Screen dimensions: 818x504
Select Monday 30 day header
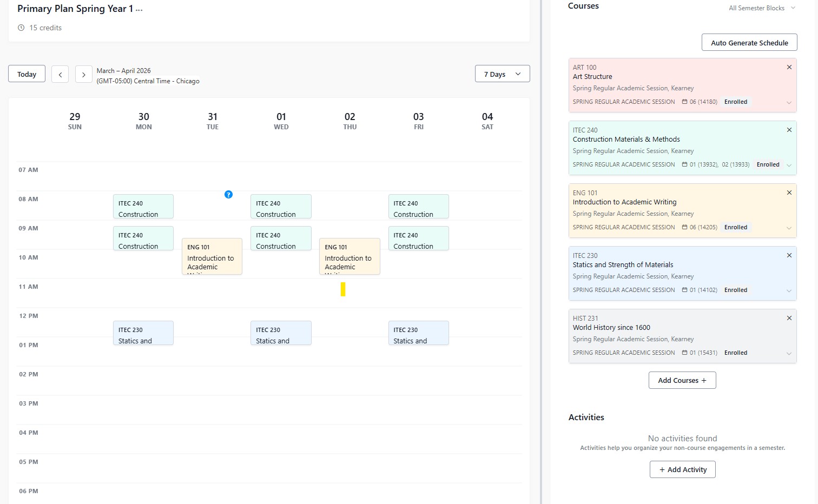tap(143, 121)
